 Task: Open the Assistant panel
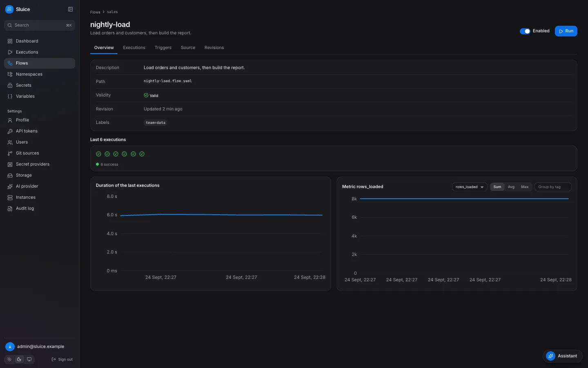(x=563, y=356)
